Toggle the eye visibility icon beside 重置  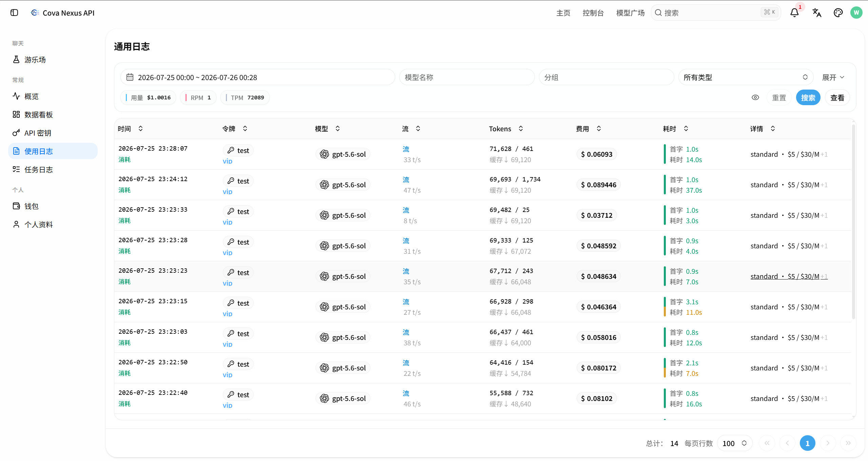pyautogui.click(x=755, y=98)
